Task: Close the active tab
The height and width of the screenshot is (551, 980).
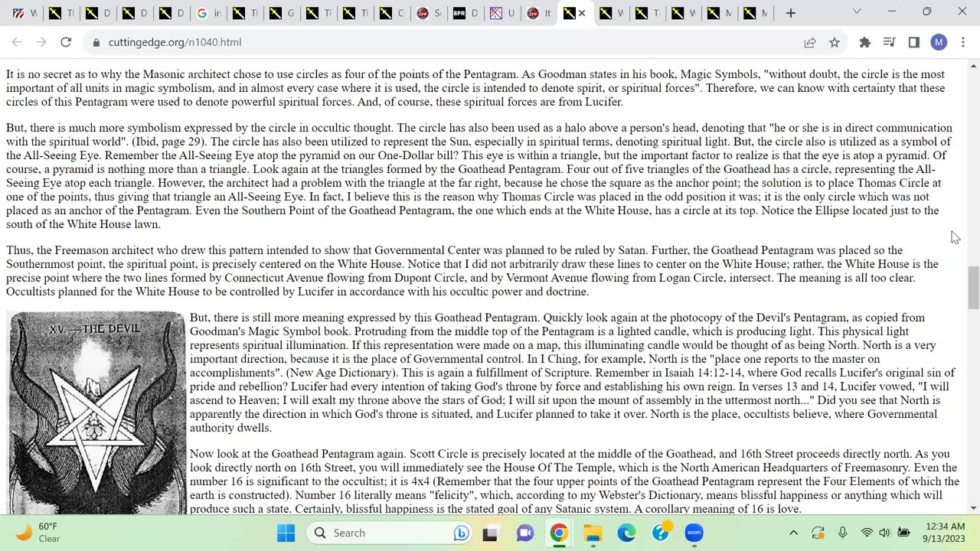Action: click(583, 13)
